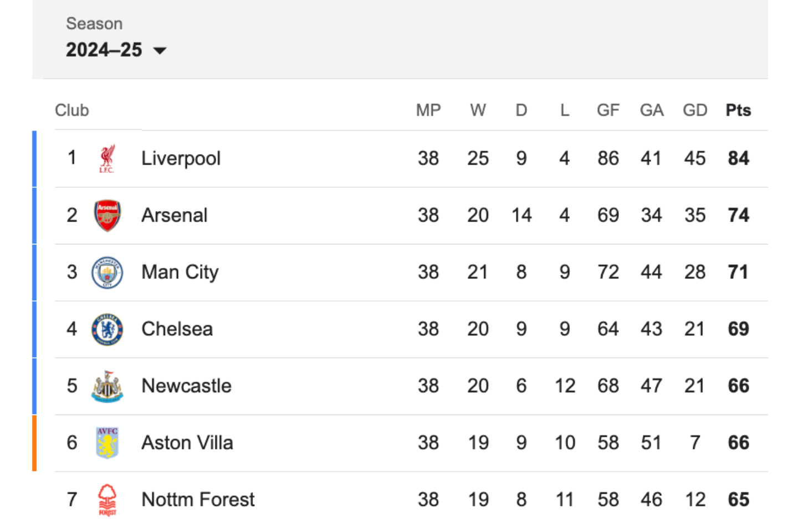Image resolution: width=798 pixels, height=532 pixels.
Task: Click the MP column header
Action: pos(428,110)
